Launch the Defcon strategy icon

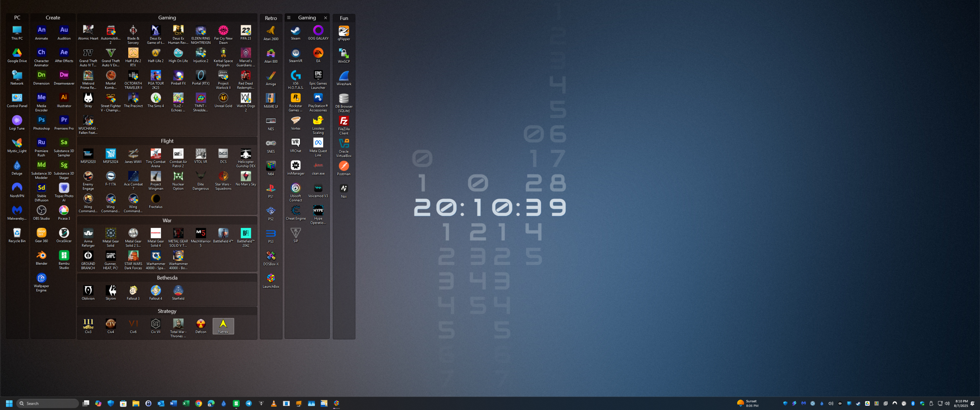(x=201, y=326)
